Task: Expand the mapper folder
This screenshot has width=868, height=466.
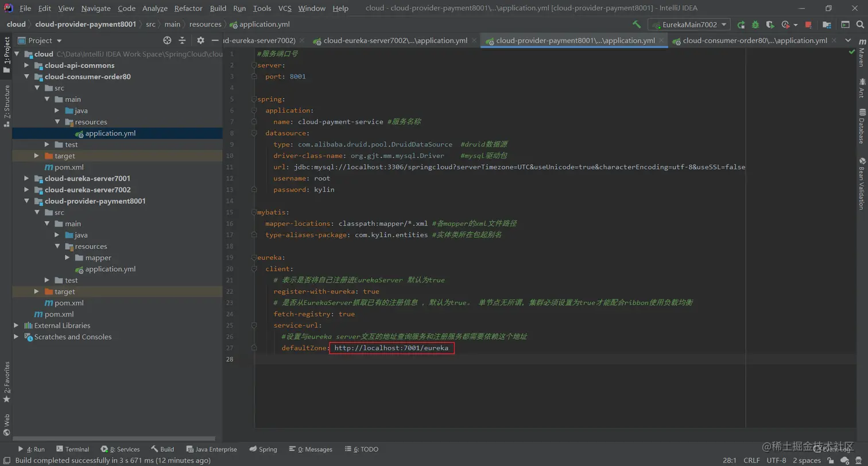Action: tap(67, 257)
